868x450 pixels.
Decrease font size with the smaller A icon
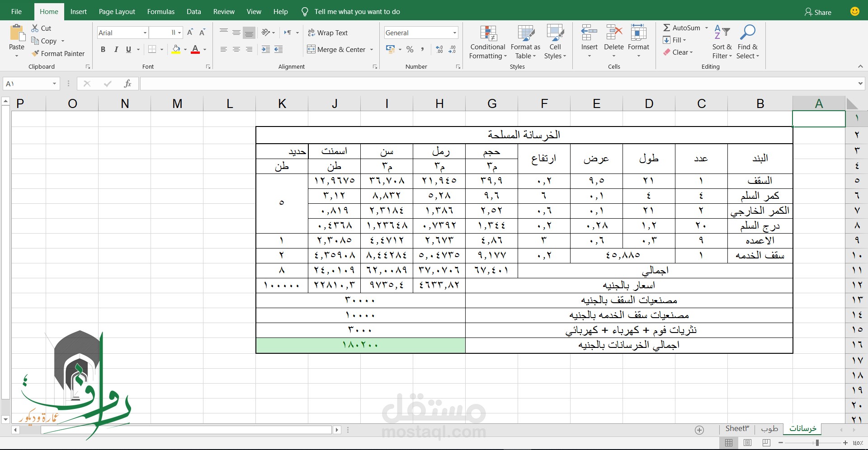[202, 33]
